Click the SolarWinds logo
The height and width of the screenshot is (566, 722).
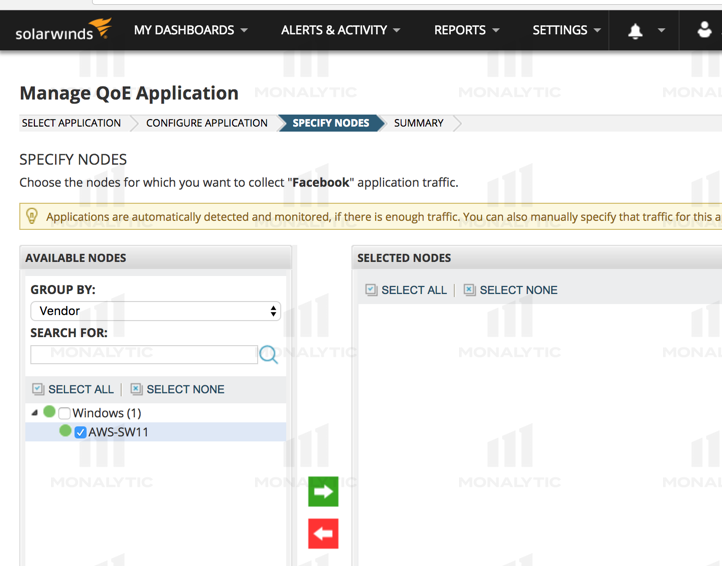tap(64, 29)
